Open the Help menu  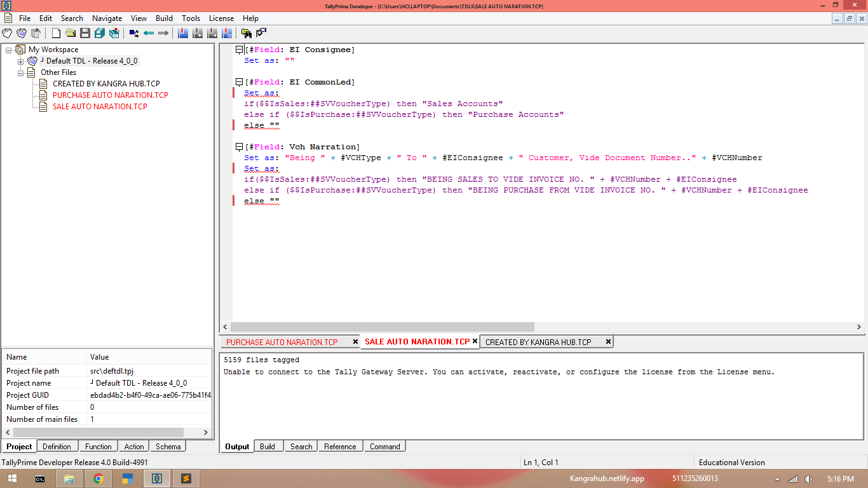point(250,18)
